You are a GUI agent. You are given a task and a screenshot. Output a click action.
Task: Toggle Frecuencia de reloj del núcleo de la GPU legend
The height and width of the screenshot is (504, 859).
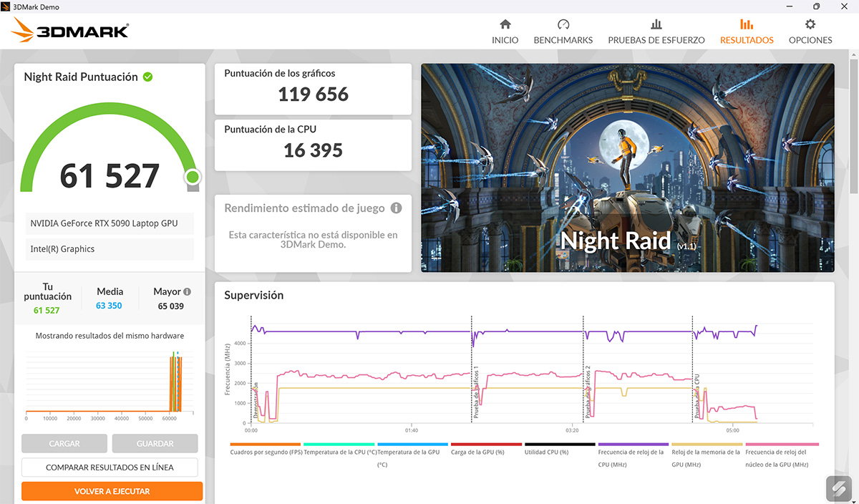[x=781, y=455]
